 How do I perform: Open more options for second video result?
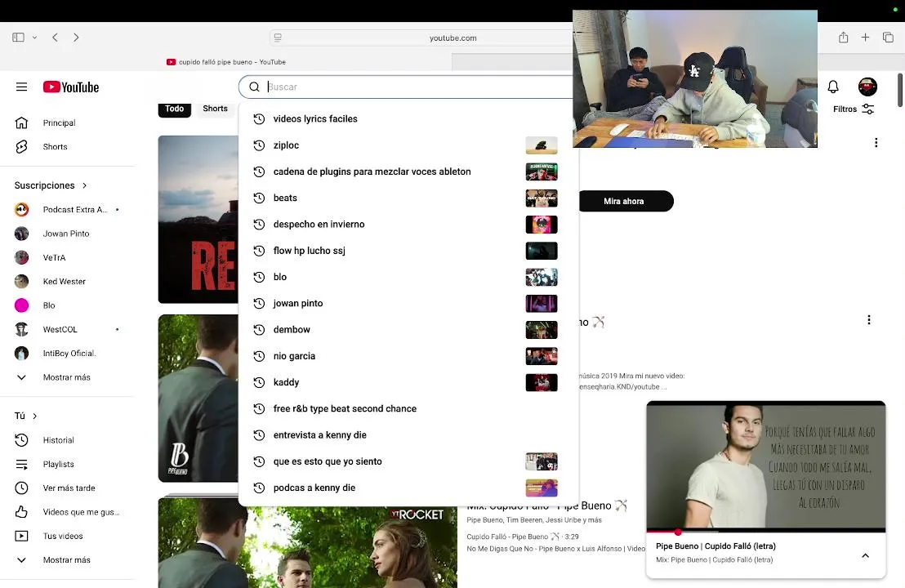(x=868, y=319)
